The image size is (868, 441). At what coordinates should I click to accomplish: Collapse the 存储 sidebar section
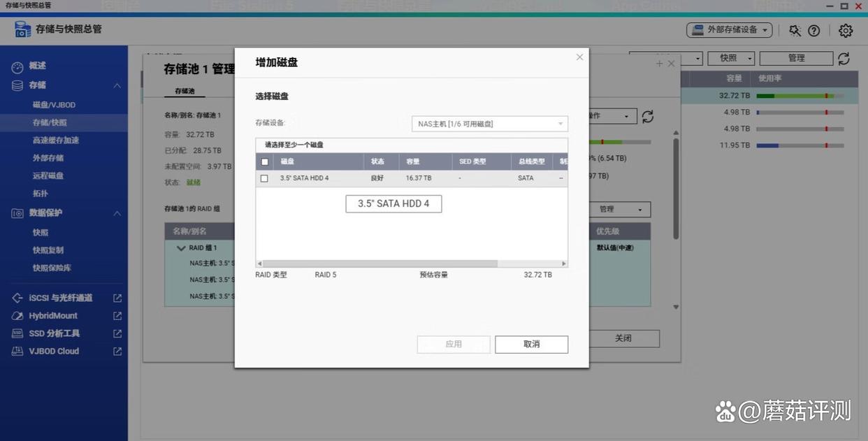[117, 85]
